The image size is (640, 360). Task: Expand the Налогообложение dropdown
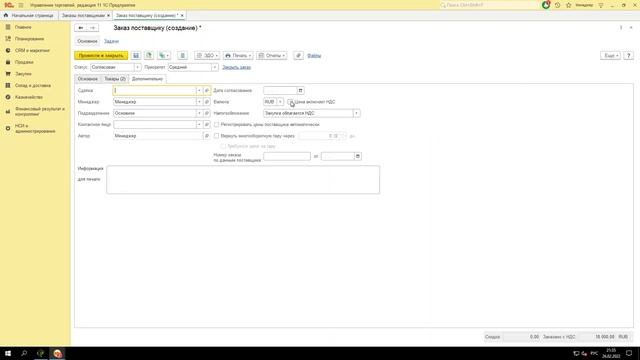click(356, 113)
